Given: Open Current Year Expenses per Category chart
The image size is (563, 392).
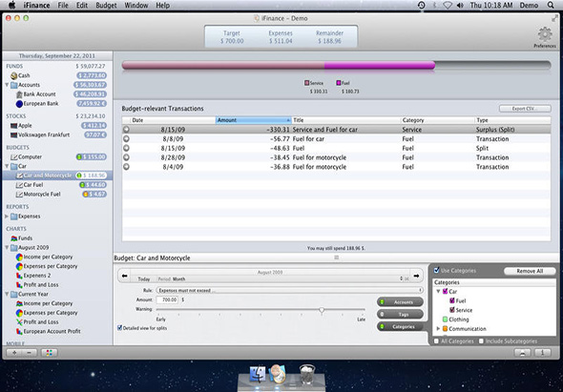Looking at the screenshot, I should (x=19, y=313).
